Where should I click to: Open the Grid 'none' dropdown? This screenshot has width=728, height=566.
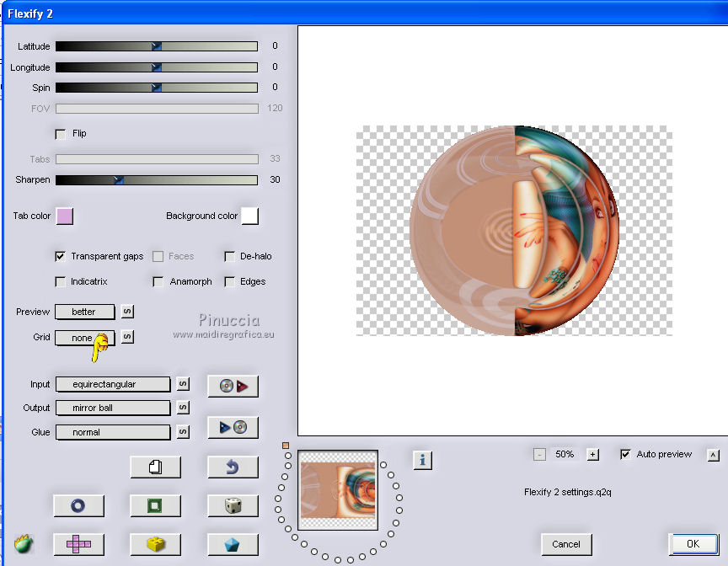(x=84, y=338)
